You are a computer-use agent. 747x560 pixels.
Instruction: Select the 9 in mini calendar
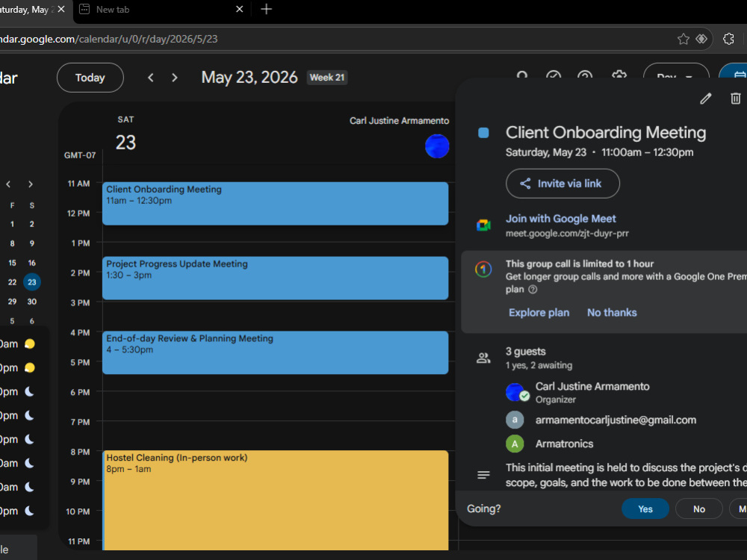[x=32, y=243]
